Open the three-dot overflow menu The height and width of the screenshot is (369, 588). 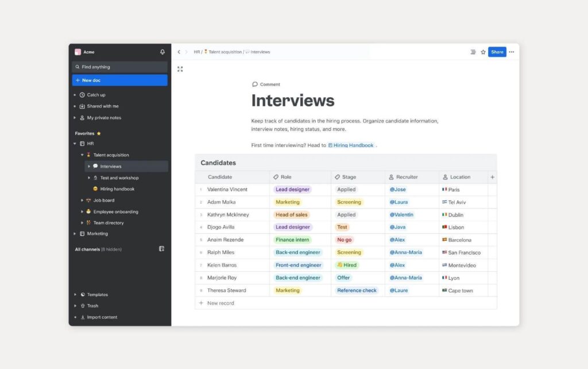point(511,52)
